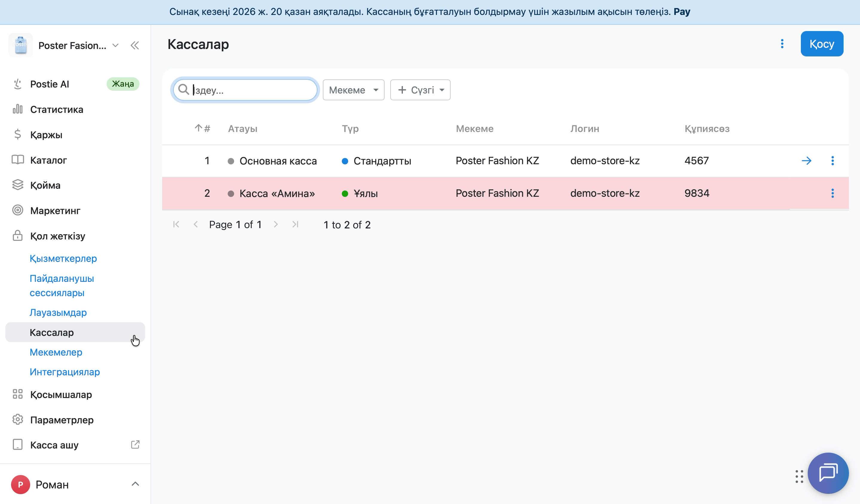This screenshot has height=504, width=860.
Task: Go to the previous page
Action: point(196,224)
